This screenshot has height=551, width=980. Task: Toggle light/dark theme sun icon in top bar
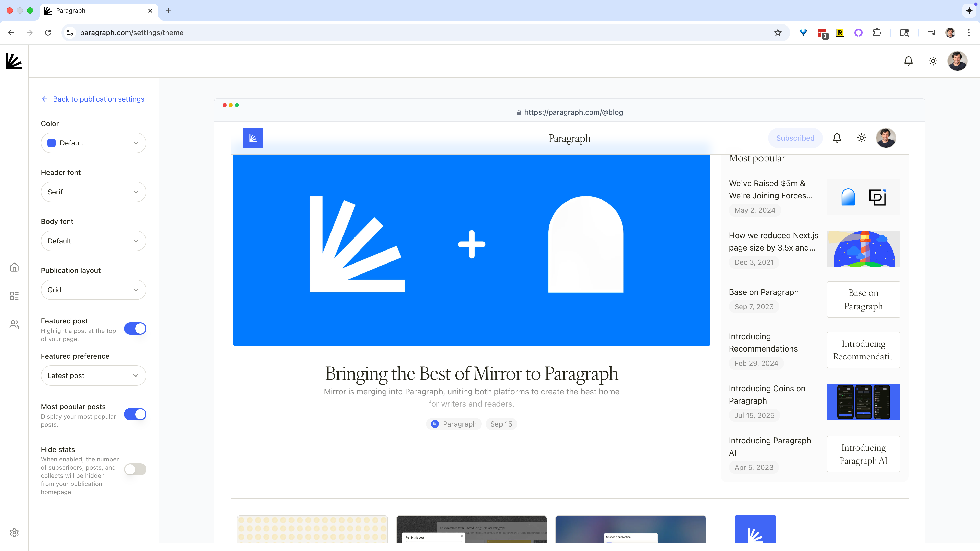coord(933,61)
